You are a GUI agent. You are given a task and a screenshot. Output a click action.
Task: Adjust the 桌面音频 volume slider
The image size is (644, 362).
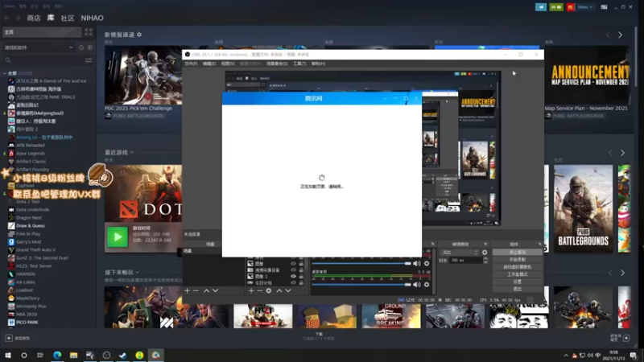click(361, 285)
